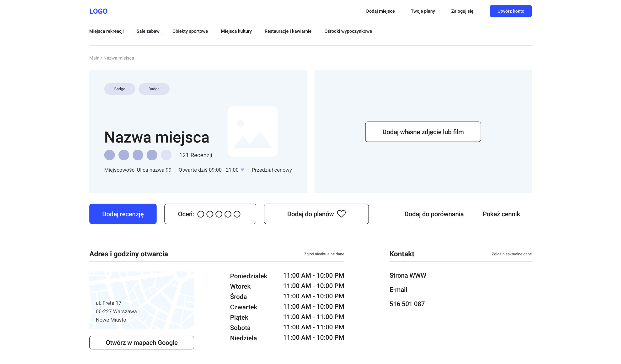Image resolution: width=621 pixels, height=364 pixels.
Task: Select the third rating circle in Oceń
Action: click(x=219, y=214)
